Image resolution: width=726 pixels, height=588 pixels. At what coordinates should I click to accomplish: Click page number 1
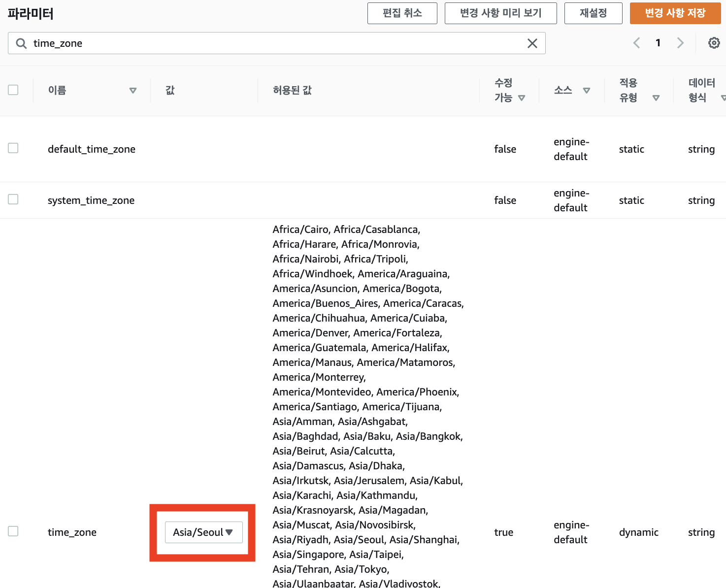point(658,43)
